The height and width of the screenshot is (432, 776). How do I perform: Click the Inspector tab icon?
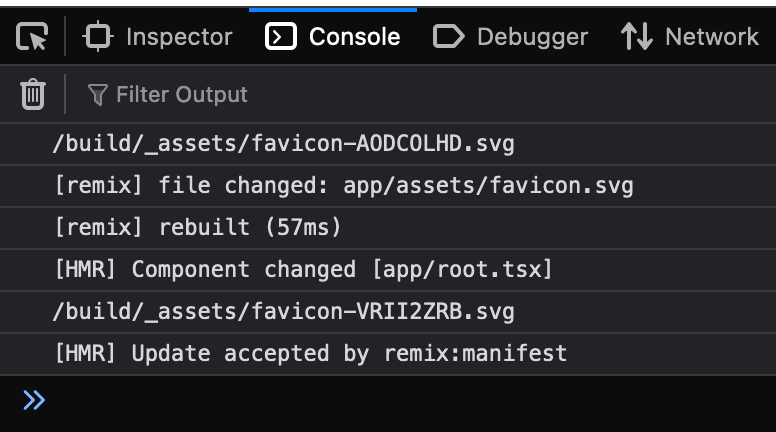pyautogui.click(x=97, y=36)
